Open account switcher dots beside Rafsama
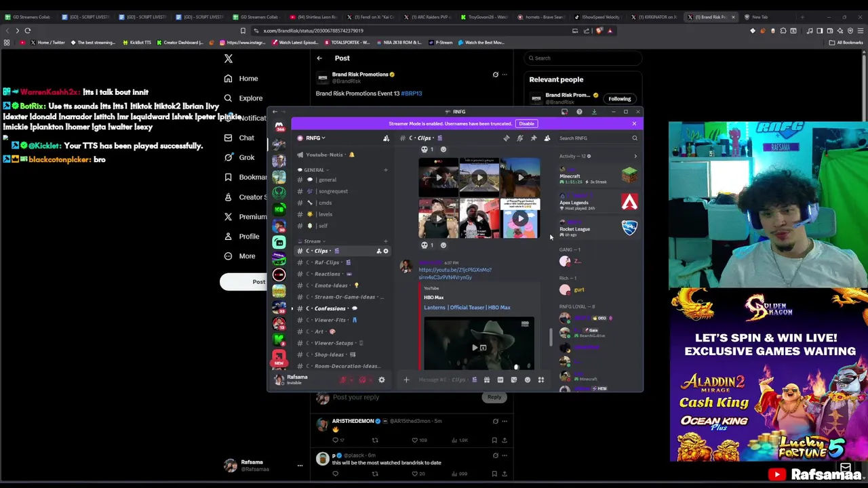Image resolution: width=868 pixels, height=488 pixels. (x=300, y=466)
